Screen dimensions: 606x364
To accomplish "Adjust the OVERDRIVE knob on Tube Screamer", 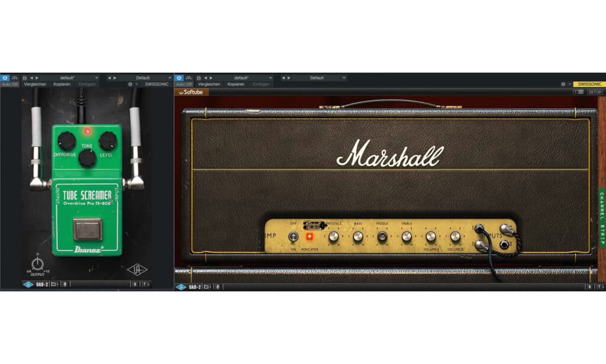I will pyautogui.click(x=67, y=141).
